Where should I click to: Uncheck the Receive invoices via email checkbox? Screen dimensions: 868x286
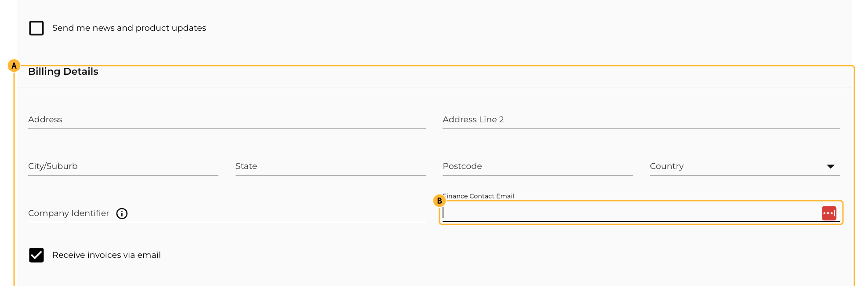tap(36, 255)
